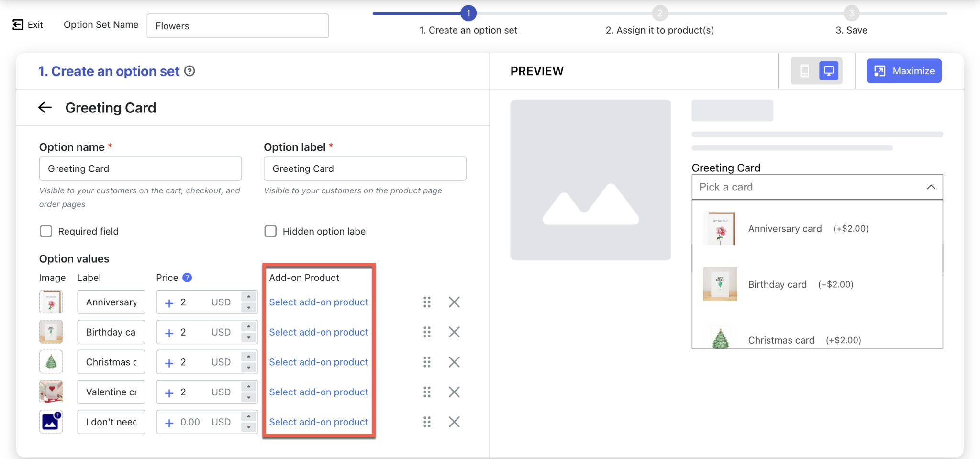Check the Hidden option label option
Viewport: 980px width, 459px height.
(270, 231)
